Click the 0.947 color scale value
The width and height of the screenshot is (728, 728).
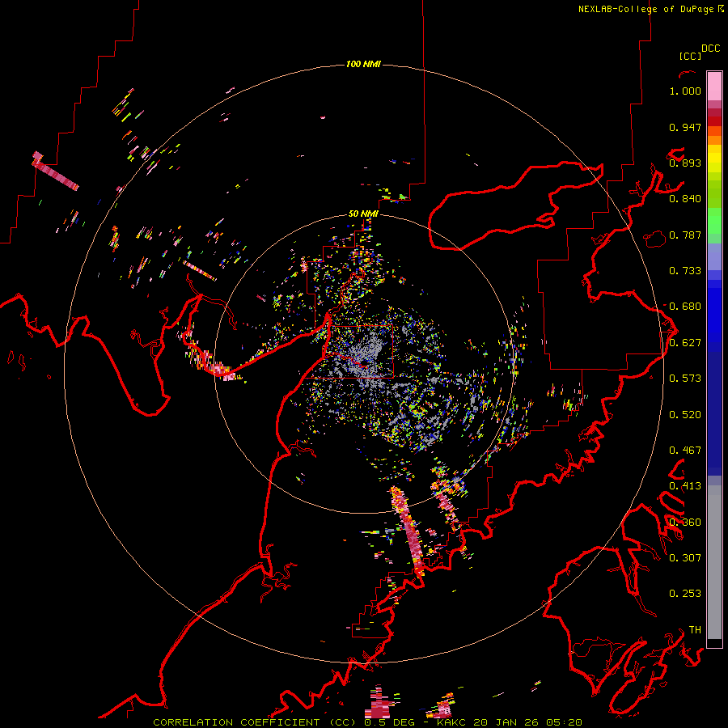pos(685,127)
